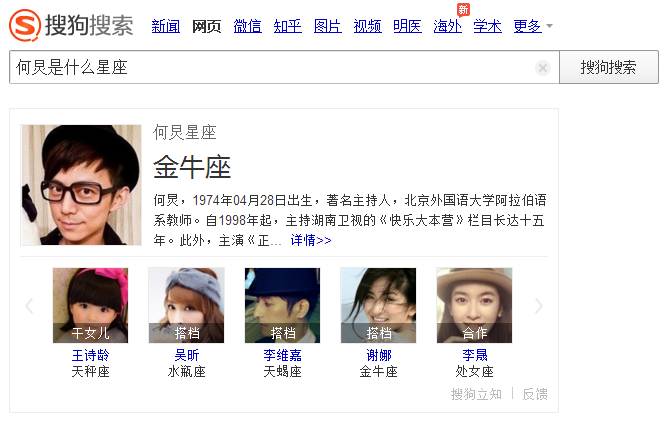Expand the 更多 dropdown arrow
Viewport: 667px width, 421px height.
(x=550, y=26)
